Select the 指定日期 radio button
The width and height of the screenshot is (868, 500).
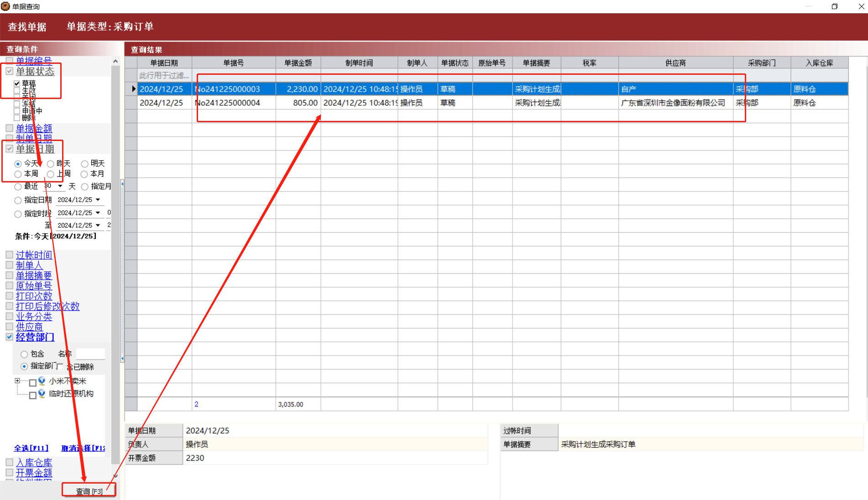click(x=18, y=200)
